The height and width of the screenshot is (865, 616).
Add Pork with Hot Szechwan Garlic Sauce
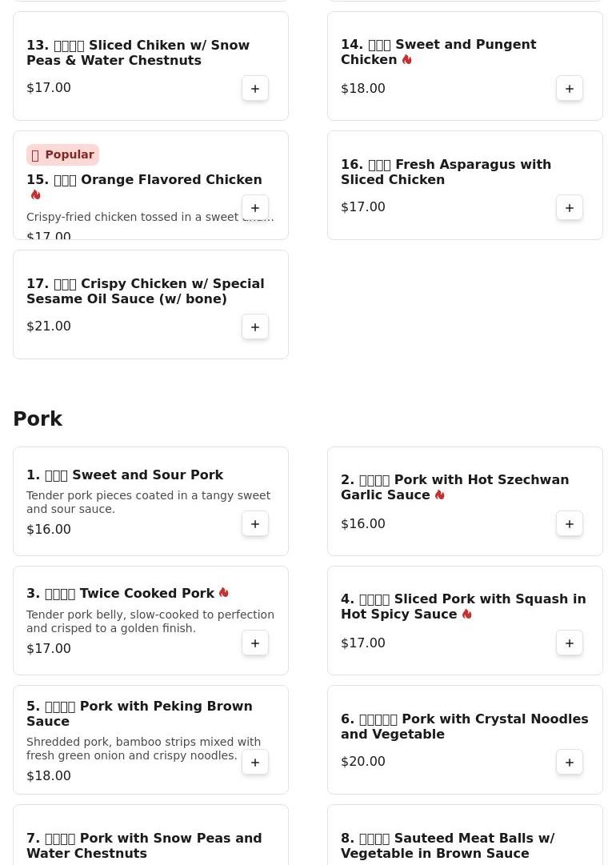[x=570, y=524]
